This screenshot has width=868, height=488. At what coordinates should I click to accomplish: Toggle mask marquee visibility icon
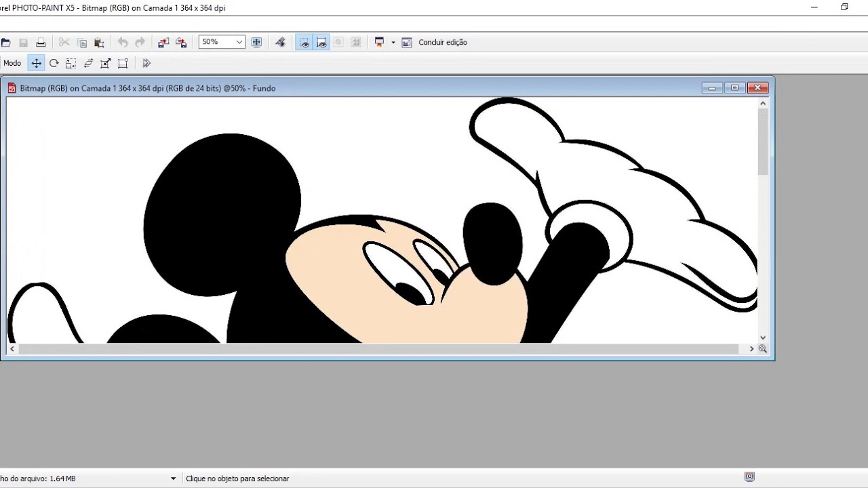click(x=321, y=42)
